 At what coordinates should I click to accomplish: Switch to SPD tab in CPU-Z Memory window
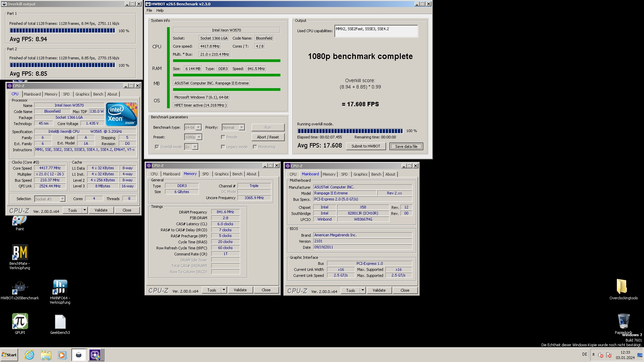pos(206,174)
